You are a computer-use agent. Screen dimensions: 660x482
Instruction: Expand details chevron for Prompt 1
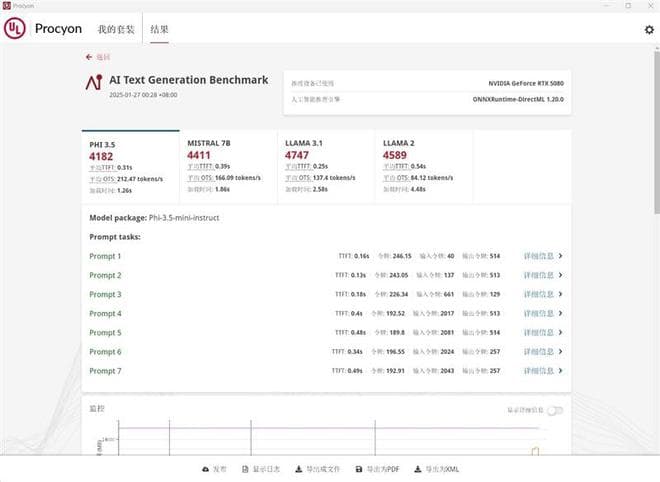(561, 256)
